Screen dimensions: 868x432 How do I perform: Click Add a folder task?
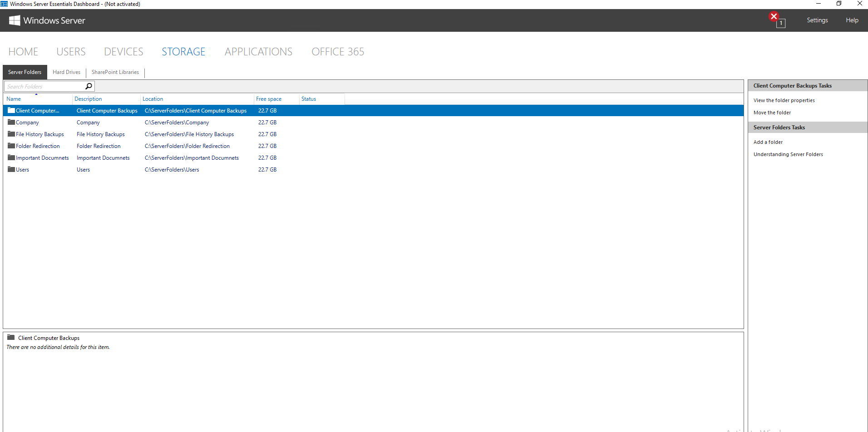[x=768, y=142]
